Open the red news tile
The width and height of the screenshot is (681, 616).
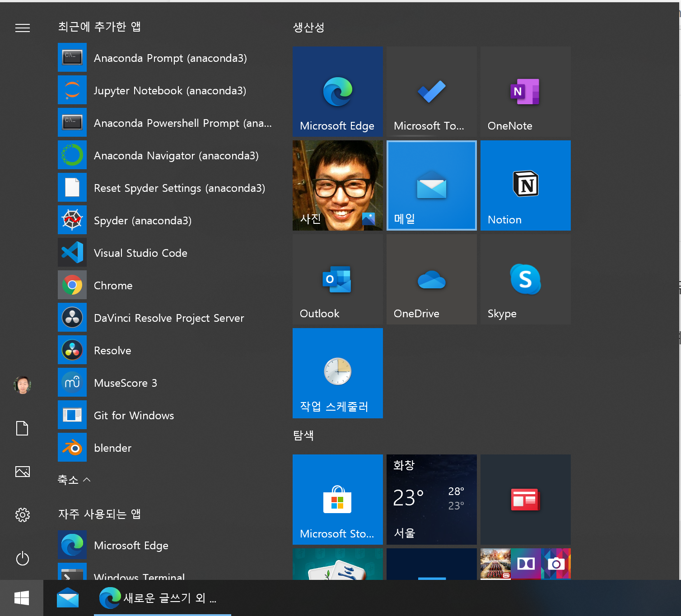coord(526,500)
